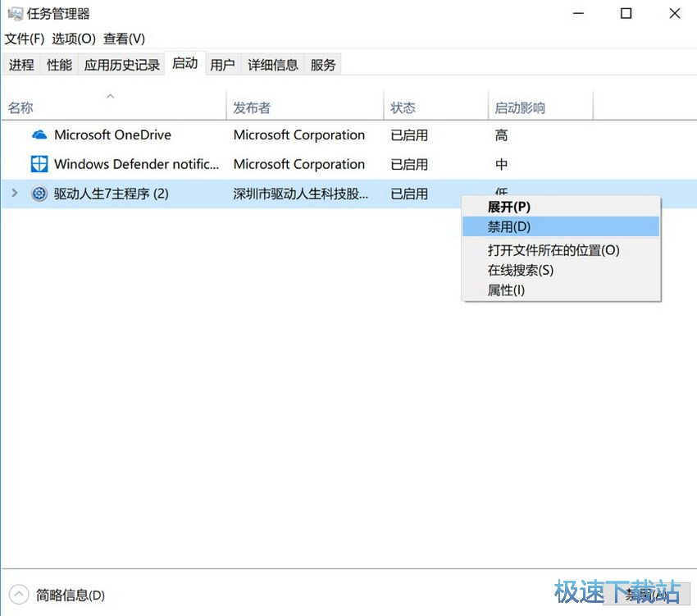Sort by the 状态 column header
This screenshot has height=616, width=697.
point(435,107)
